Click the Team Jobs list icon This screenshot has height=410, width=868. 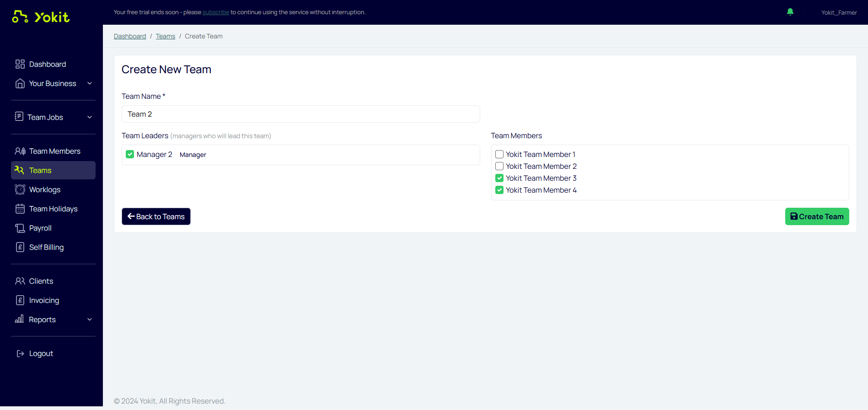[19, 117]
